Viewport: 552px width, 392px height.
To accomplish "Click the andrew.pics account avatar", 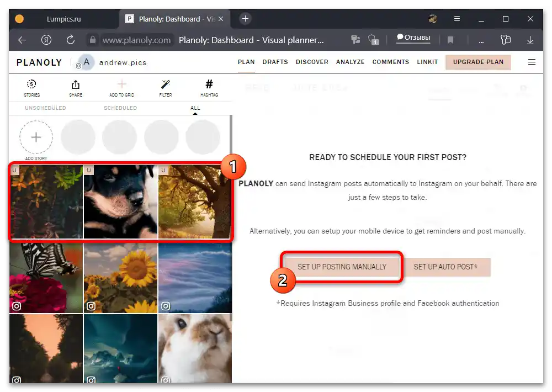I will click(86, 62).
